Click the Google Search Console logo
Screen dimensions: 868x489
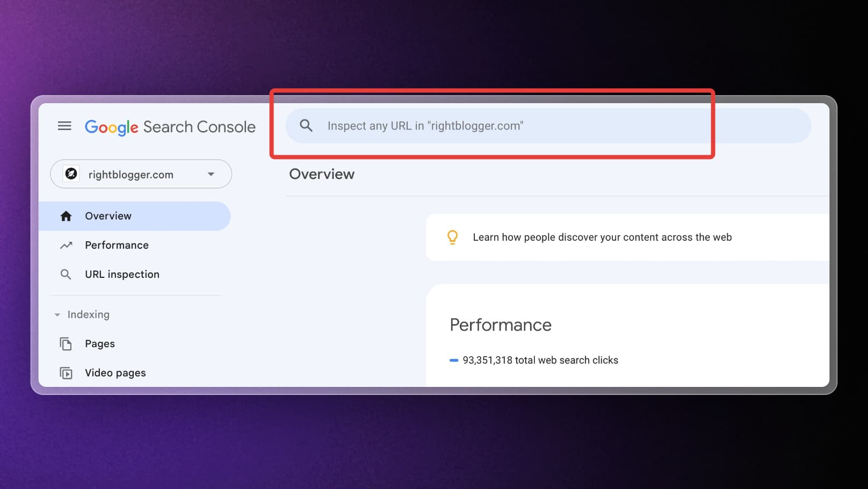(170, 127)
